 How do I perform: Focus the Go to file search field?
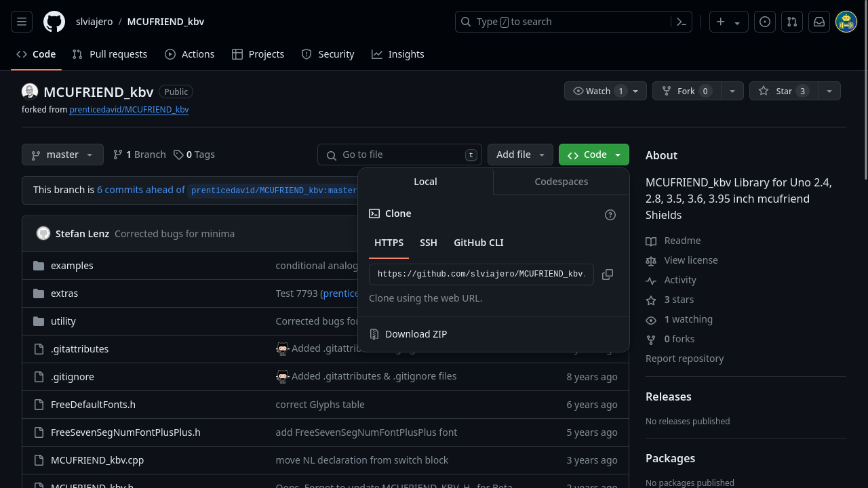pos(399,155)
